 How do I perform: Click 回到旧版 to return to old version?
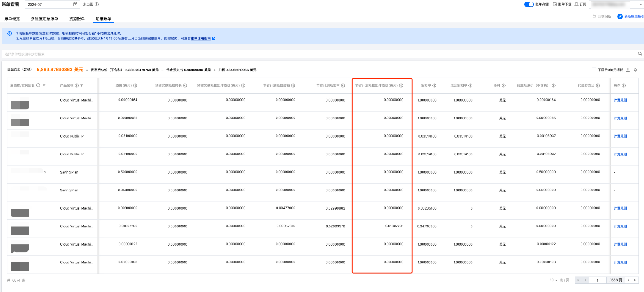tap(602, 17)
